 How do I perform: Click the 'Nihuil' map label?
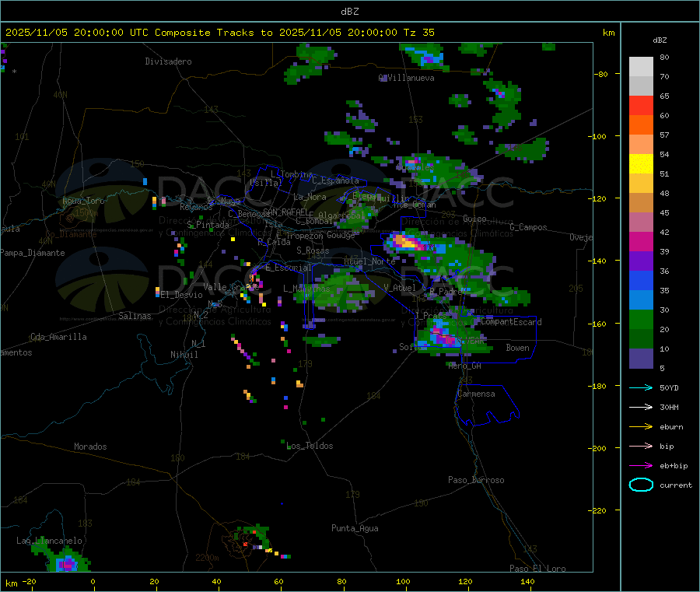184,355
